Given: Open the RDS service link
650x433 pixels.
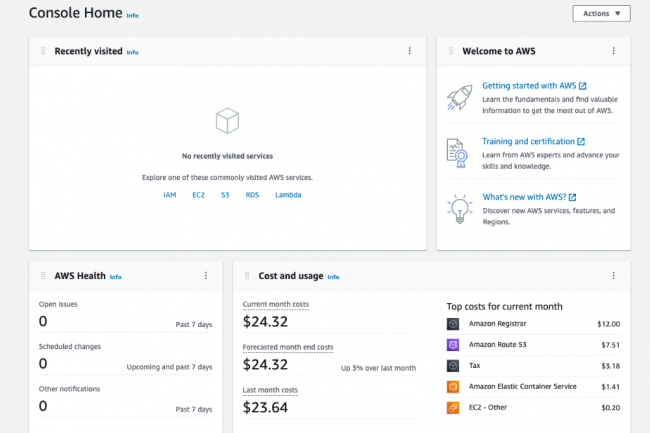Looking at the screenshot, I should point(252,195).
